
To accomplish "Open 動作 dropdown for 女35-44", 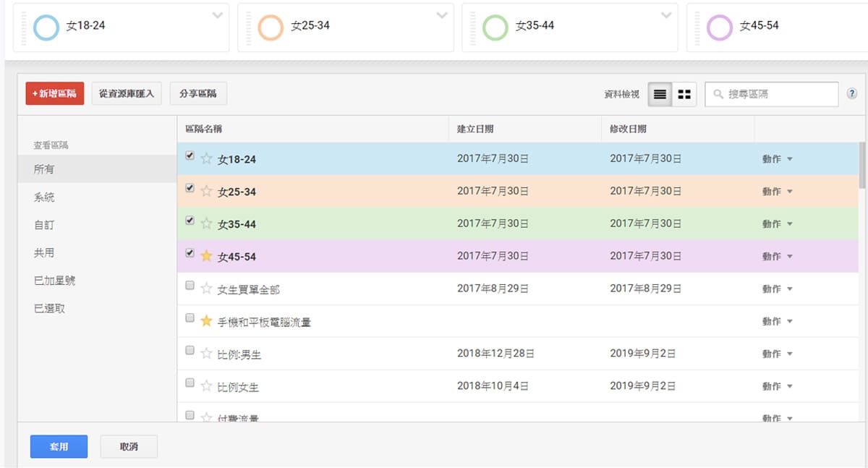I will [x=777, y=224].
